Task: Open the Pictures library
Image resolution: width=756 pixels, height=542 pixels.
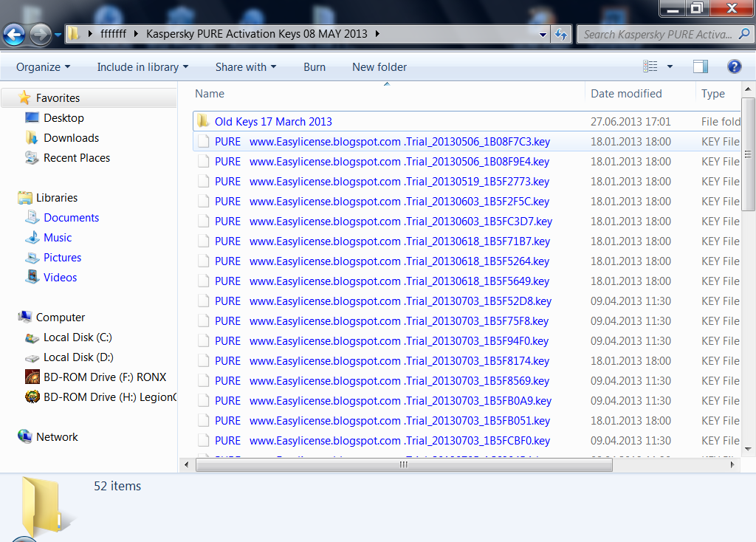Action: point(62,258)
